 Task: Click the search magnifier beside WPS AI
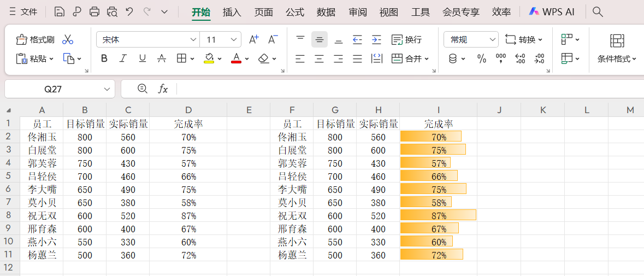tap(598, 11)
